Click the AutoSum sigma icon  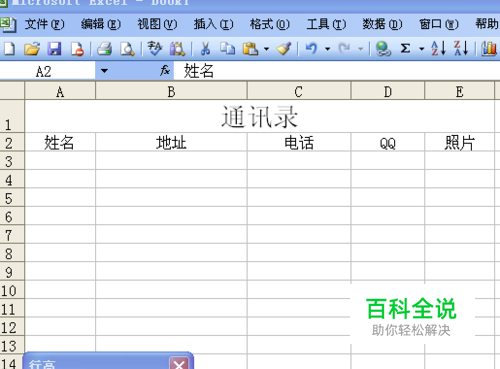point(405,49)
